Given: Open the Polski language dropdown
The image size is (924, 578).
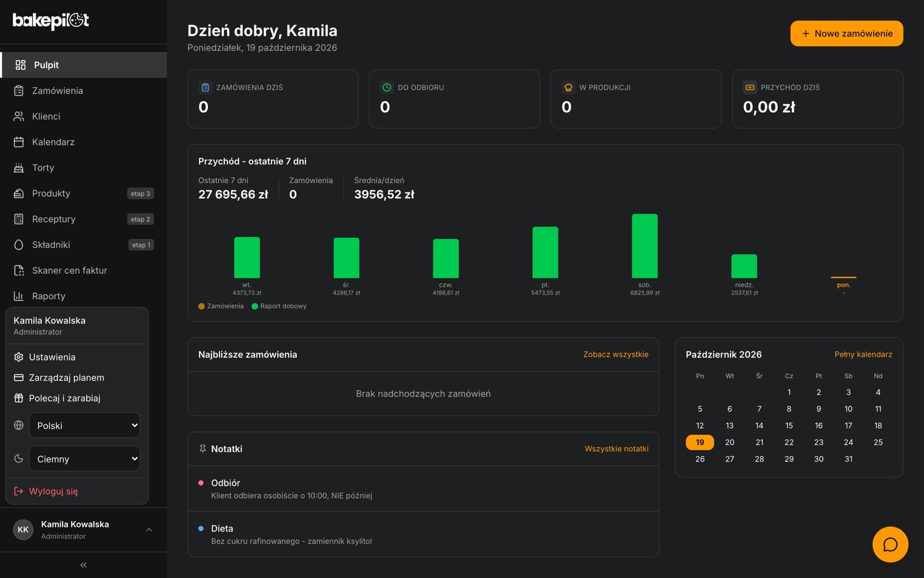Looking at the screenshot, I should click(85, 425).
